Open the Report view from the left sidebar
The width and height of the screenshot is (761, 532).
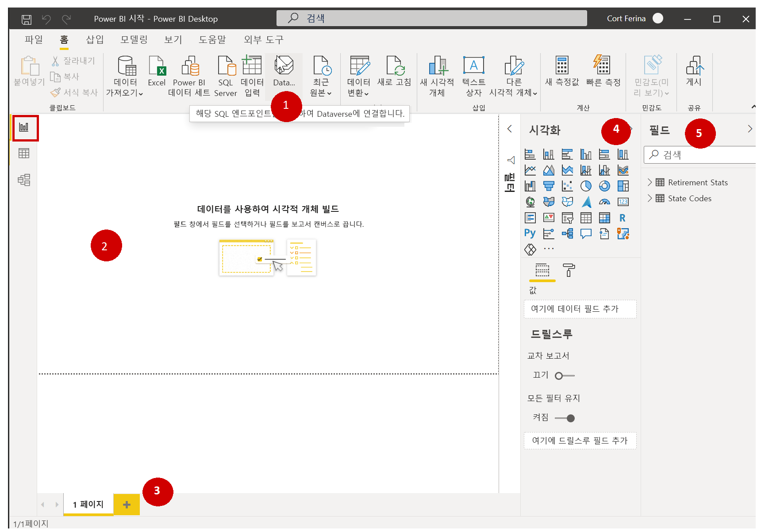pyautogui.click(x=24, y=127)
